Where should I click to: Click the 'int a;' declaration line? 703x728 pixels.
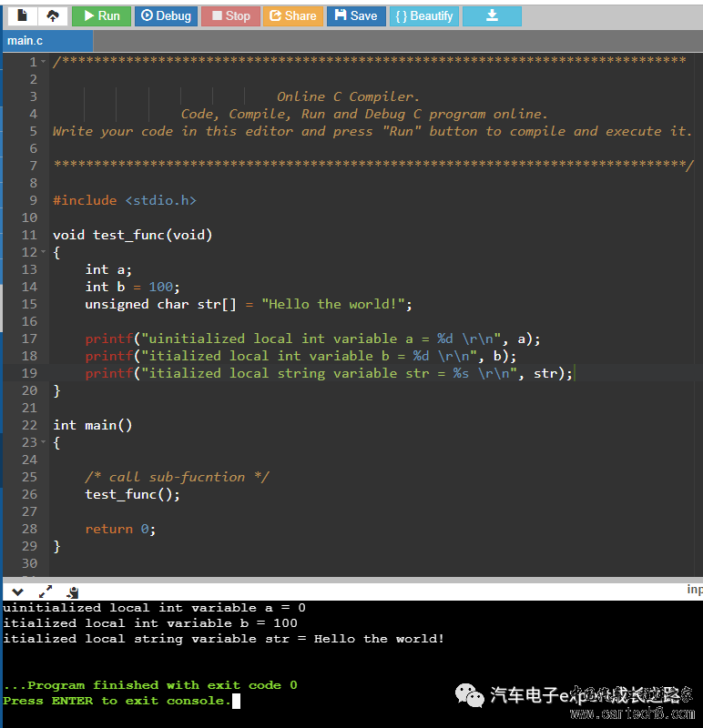[108, 269]
